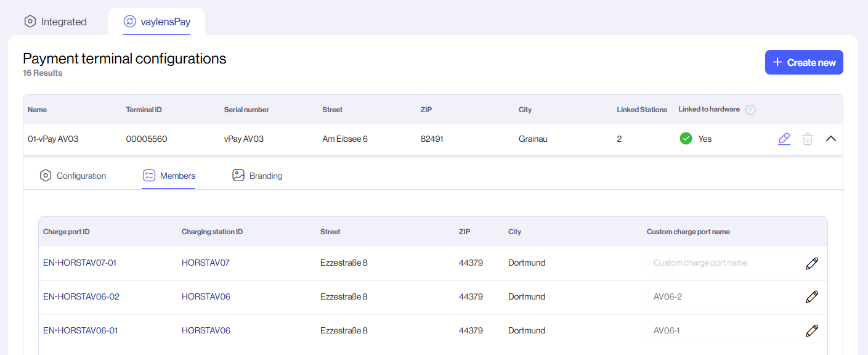Click the pencil icon beside AV06-1
Screen dimensions: 868x355
coord(812,330)
